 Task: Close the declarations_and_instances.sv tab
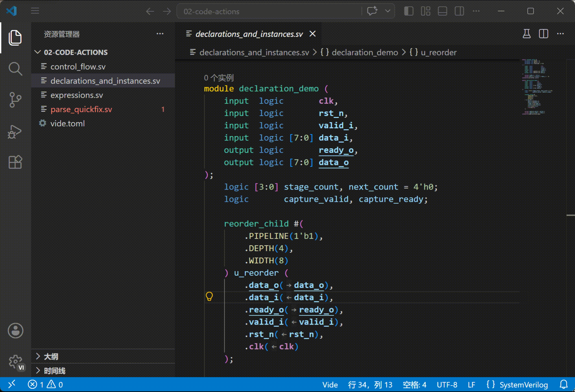coord(312,34)
